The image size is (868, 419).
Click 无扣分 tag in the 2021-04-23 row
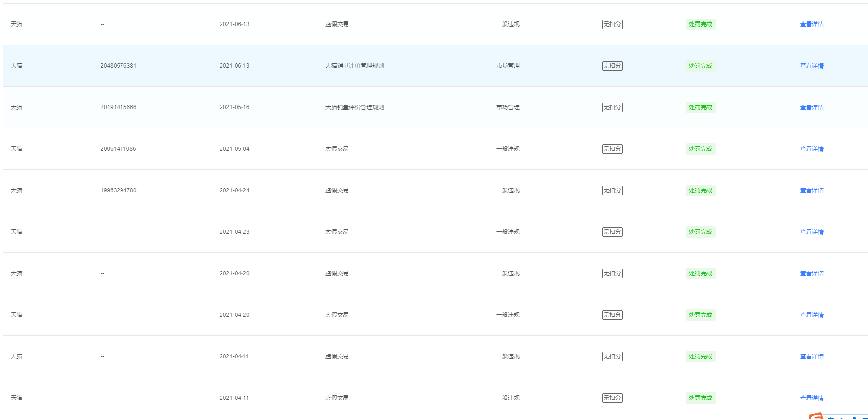tap(612, 232)
